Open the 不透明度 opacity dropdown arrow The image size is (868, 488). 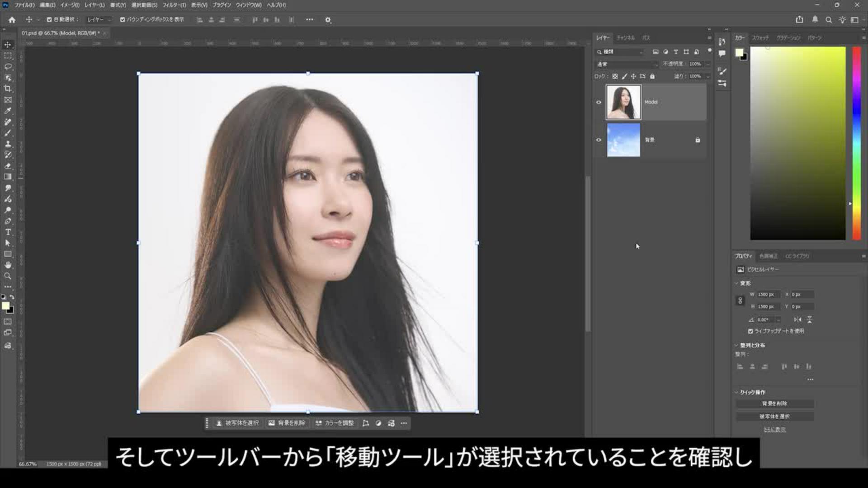click(x=708, y=64)
